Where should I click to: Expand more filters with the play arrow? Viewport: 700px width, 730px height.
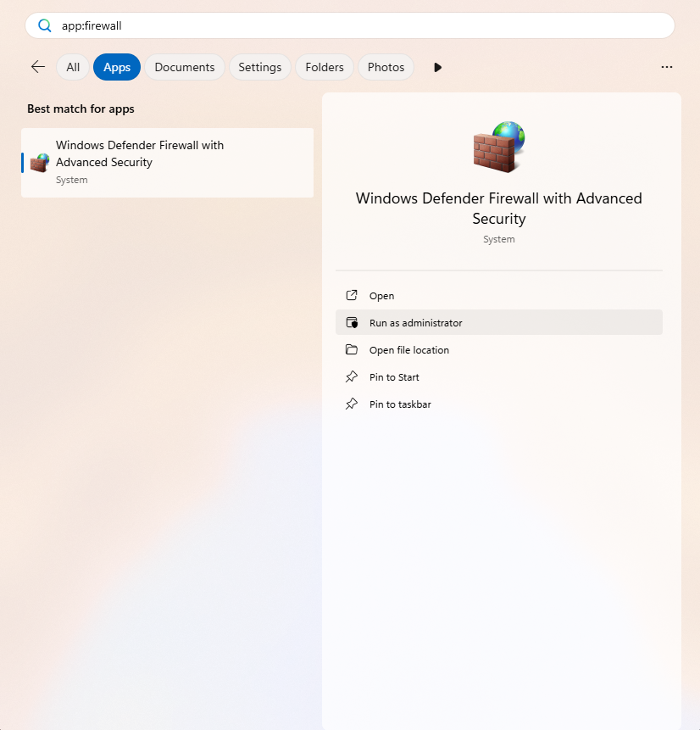(x=437, y=67)
